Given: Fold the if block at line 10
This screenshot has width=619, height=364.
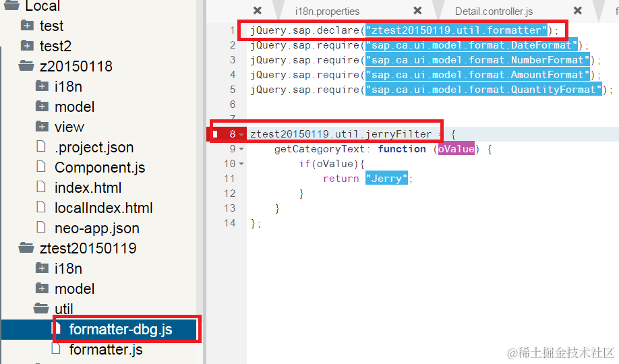Looking at the screenshot, I should click(241, 164).
